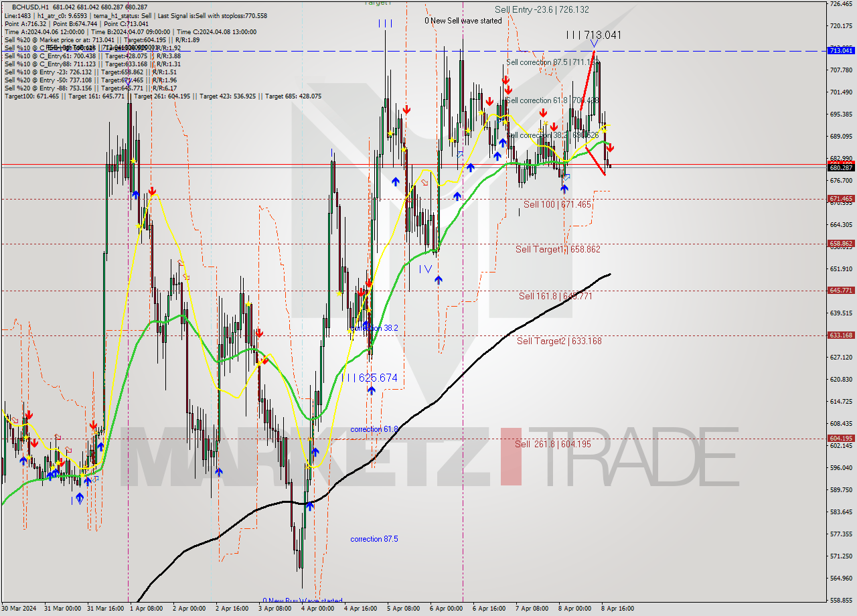Click the '30 Mar 2024' time axis label
857x616 pixels.
pyautogui.click(x=19, y=609)
